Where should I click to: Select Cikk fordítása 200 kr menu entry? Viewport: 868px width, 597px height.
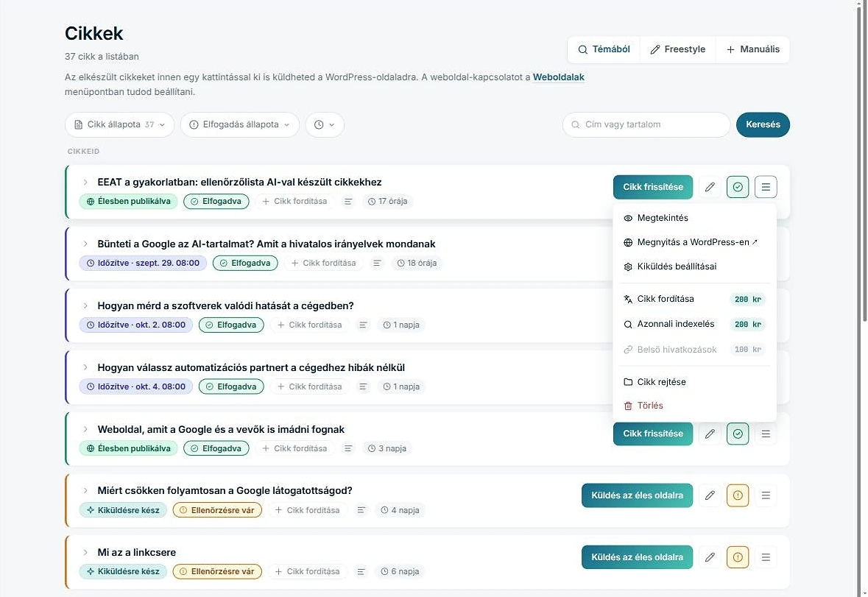pos(695,299)
